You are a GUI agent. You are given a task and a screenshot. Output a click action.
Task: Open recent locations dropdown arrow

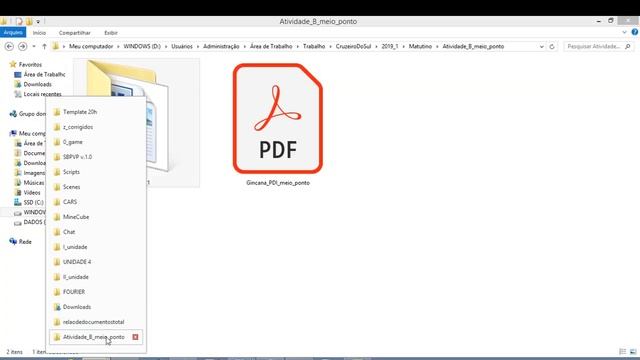click(x=34, y=47)
